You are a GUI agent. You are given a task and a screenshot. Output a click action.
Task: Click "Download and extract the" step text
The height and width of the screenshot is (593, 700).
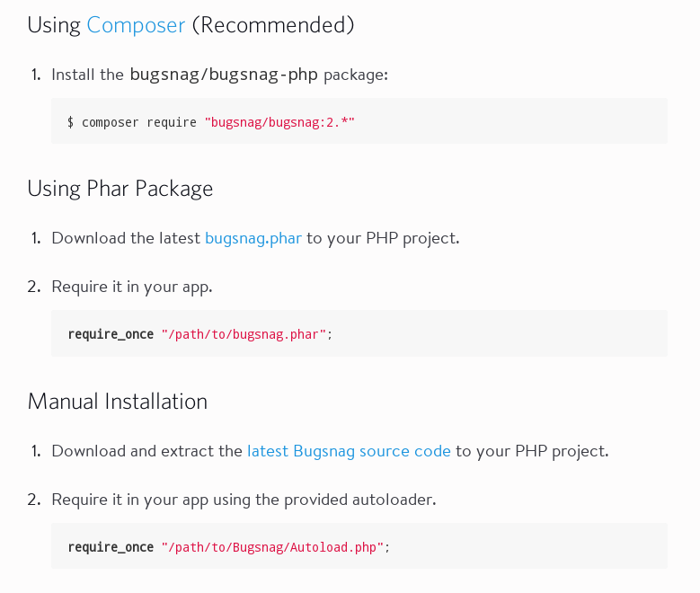[147, 451]
